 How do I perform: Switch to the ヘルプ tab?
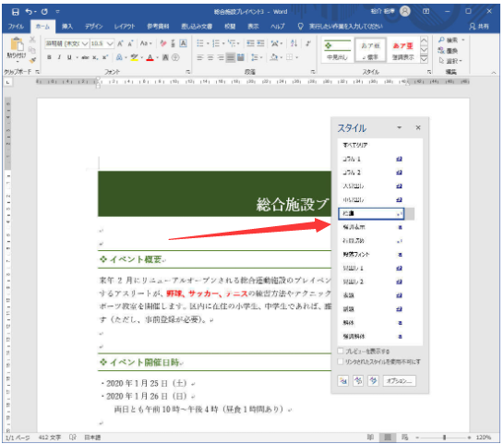point(278,27)
